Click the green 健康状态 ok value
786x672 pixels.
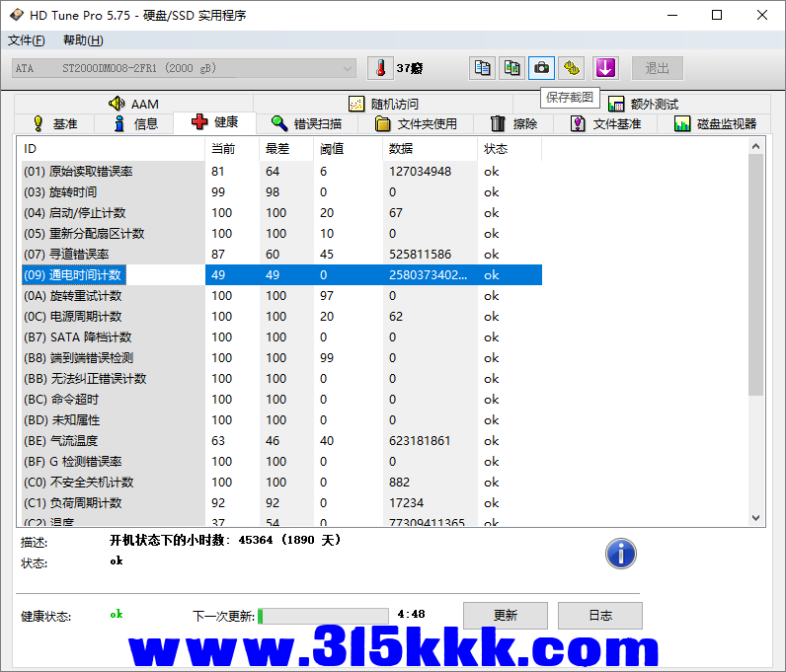117,614
